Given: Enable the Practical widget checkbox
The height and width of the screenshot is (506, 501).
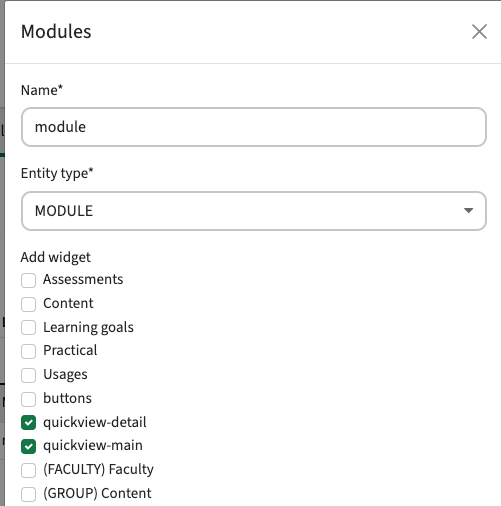Looking at the screenshot, I should click(x=28, y=351).
